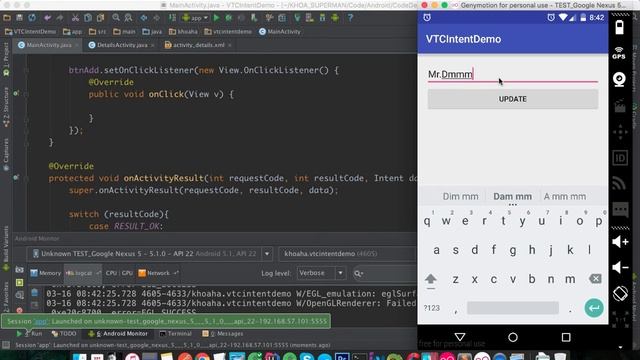Click 'app' link in session balloon
Screen dimensions: 640x360
(x=40, y=322)
